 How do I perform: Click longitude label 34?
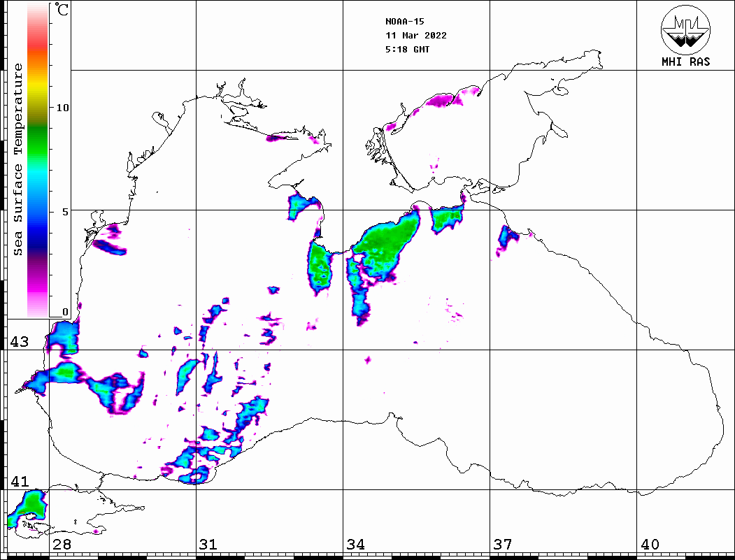(x=355, y=545)
